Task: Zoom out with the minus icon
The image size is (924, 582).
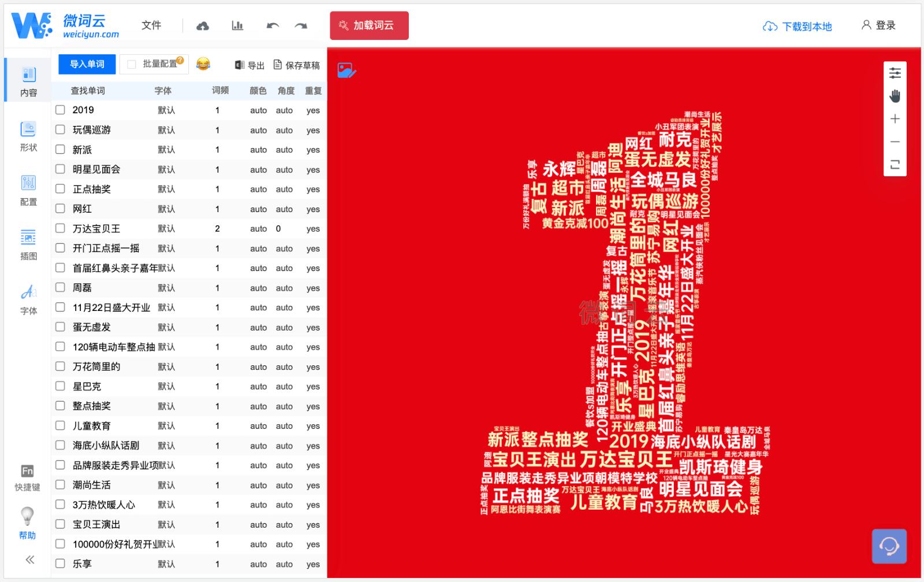Action: 895,142
